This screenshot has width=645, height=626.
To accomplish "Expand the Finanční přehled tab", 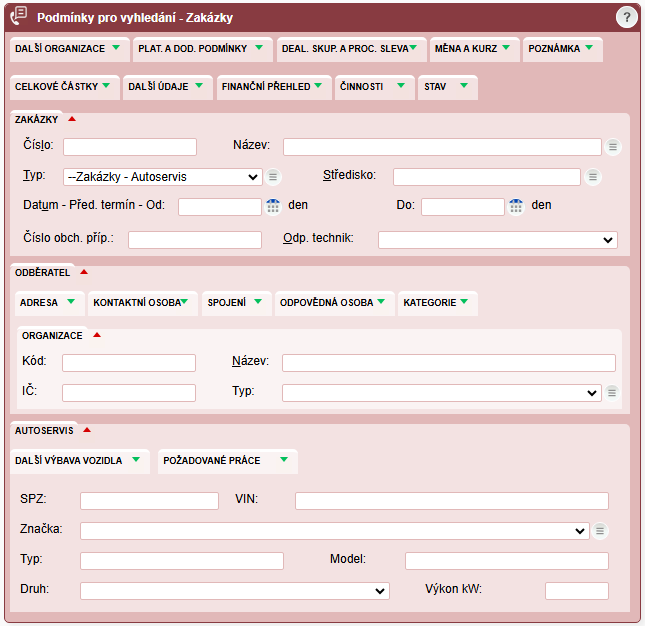I will (x=274, y=87).
